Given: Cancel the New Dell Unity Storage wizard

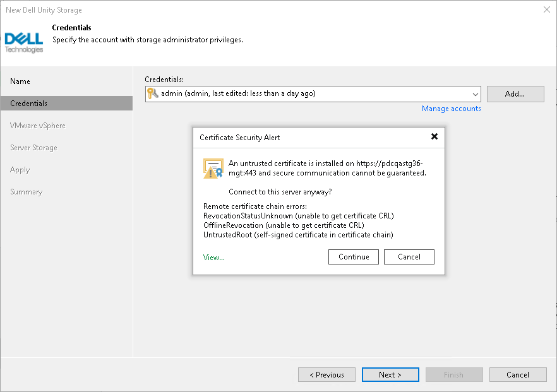Looking at the screenshot, I should [x=518, y=374].
